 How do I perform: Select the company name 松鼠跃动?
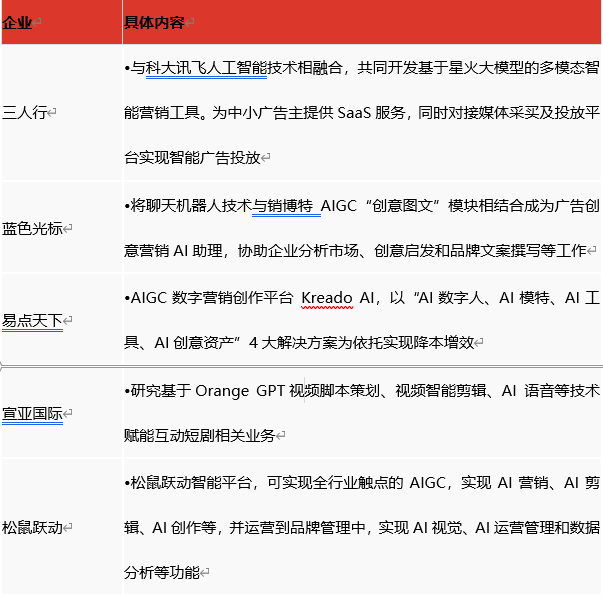tap(32, 527)
